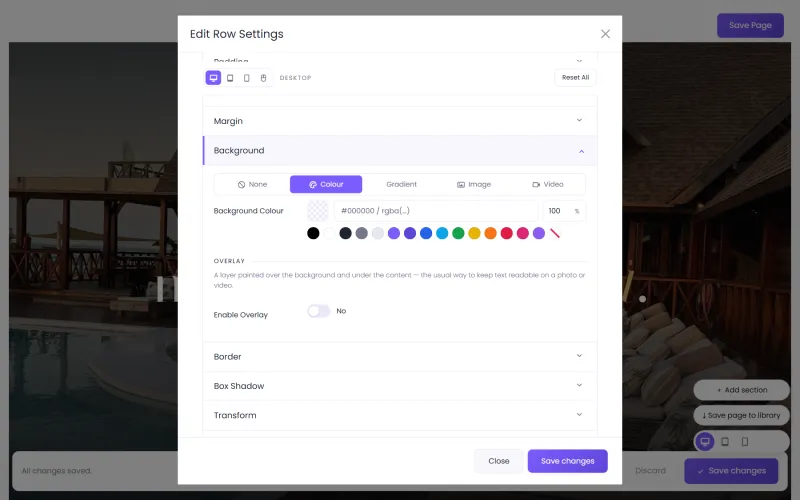The height and width of the screenshot is (500, 800).
Task: Pick the blue colour swatch
Action: coord(426,233)
